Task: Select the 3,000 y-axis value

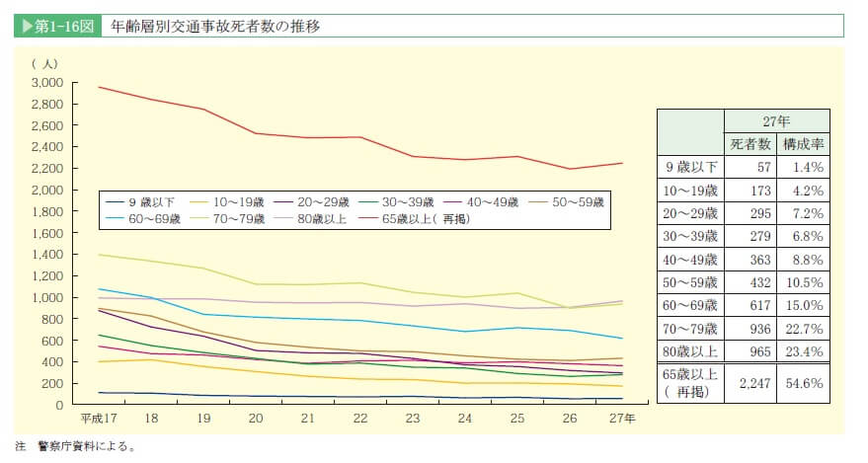Action: pos(47,83)
